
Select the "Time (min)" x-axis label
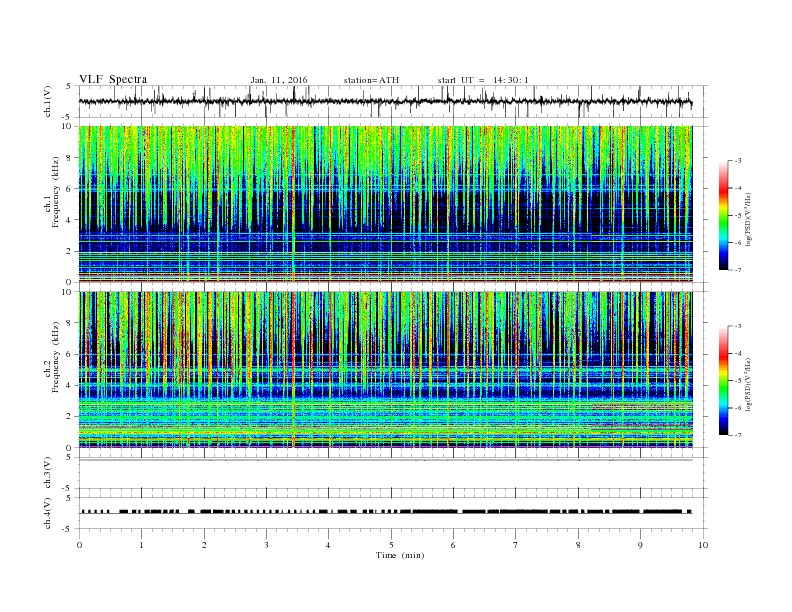point(400,555)
